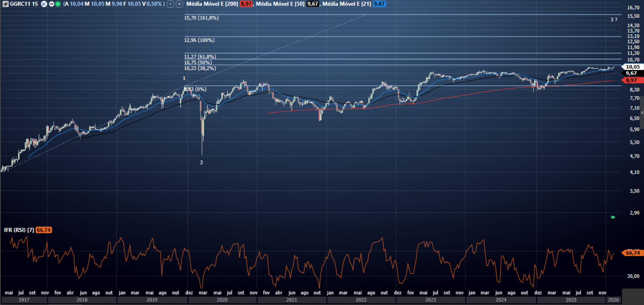The height and width of the screenshot is (305, 644).
Task: Click the chart type icon beside GGRC11
Action: (5, 4)
